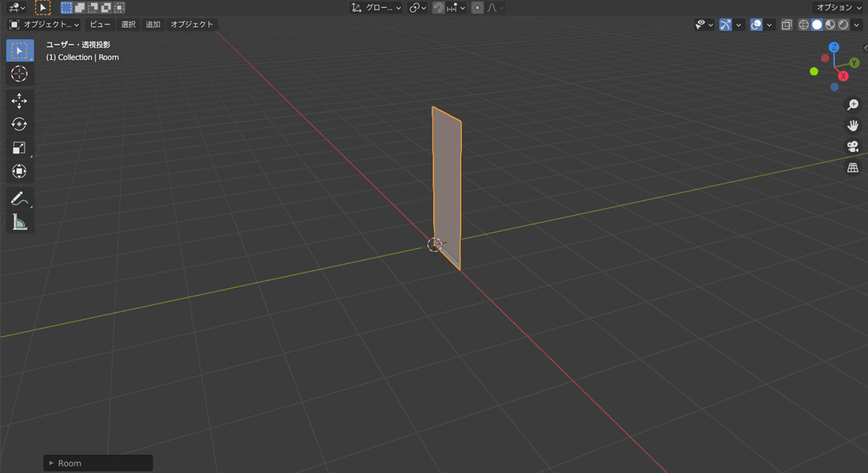Open the overlays settings dropdown arrow
The height and width of the screenshot is (473, 868).
[769, 24]
